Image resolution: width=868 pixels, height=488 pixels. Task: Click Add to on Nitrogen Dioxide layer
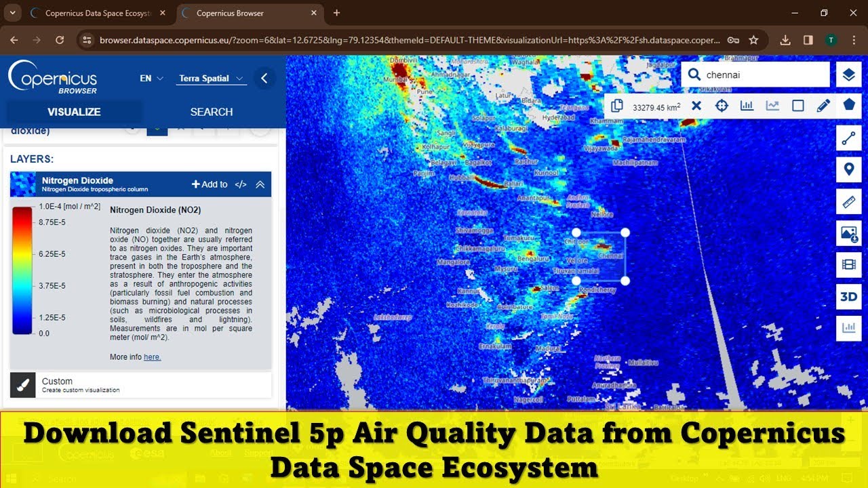click(210, 184)
